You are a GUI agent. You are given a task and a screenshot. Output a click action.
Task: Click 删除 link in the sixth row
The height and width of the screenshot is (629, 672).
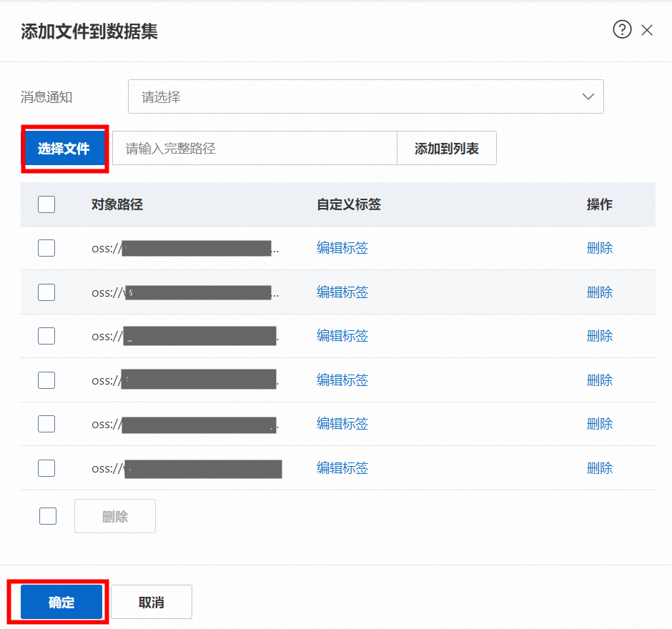click(600, 468)
